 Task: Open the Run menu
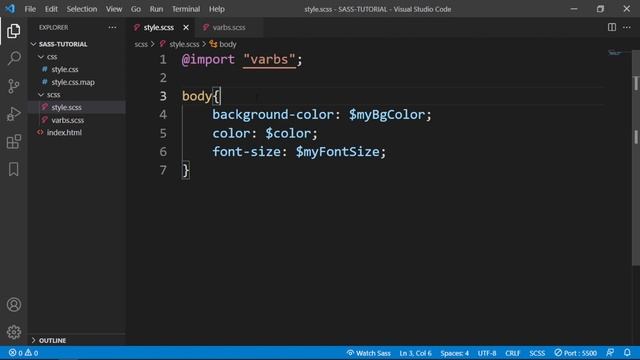pos(156,9)
